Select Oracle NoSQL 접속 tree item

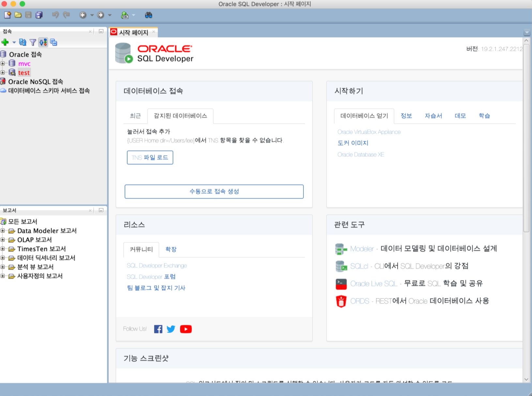(36, 82)
